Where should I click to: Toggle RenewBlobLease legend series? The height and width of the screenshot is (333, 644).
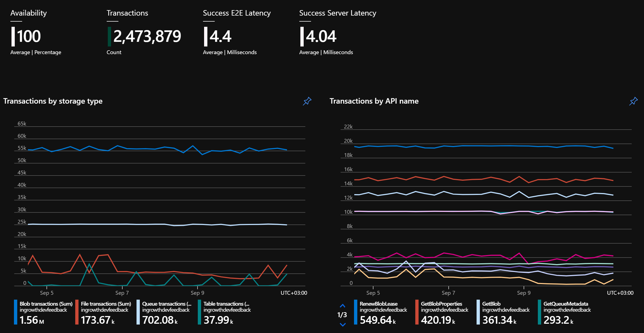381,312
